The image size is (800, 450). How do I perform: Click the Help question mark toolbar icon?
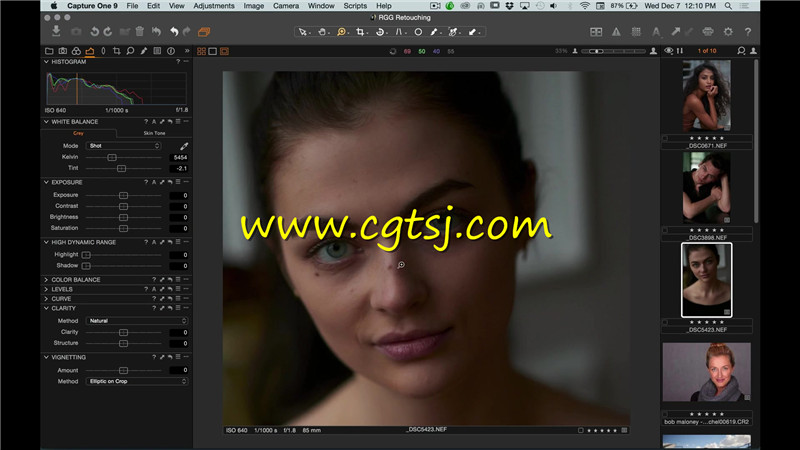click(747, 32)
